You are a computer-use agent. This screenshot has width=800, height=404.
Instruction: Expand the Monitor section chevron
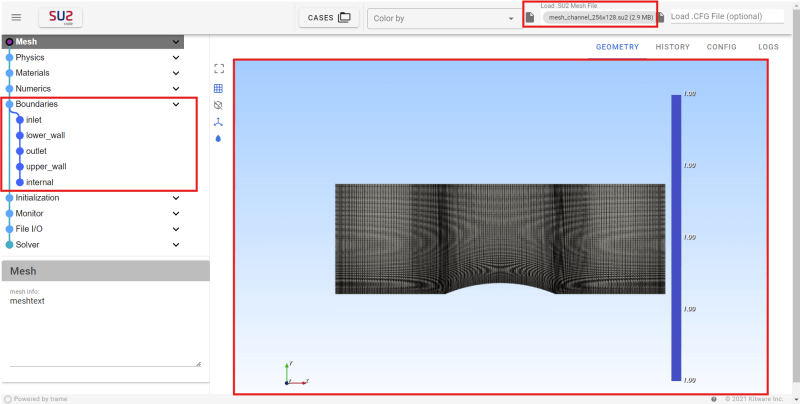176,213
